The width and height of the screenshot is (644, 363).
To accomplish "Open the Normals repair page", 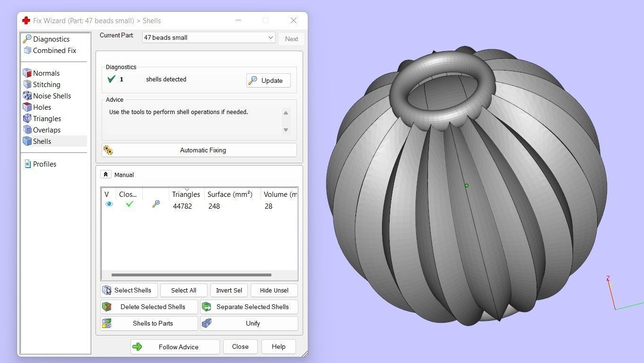I will click(46, 73).
